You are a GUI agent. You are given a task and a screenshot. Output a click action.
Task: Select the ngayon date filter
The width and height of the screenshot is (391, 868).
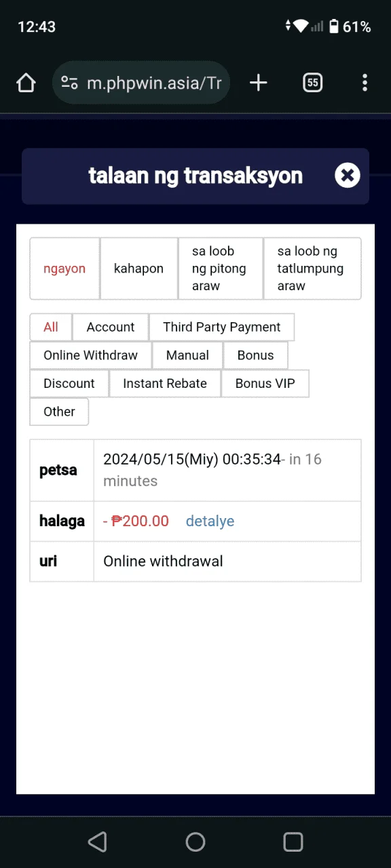point(64,269)
